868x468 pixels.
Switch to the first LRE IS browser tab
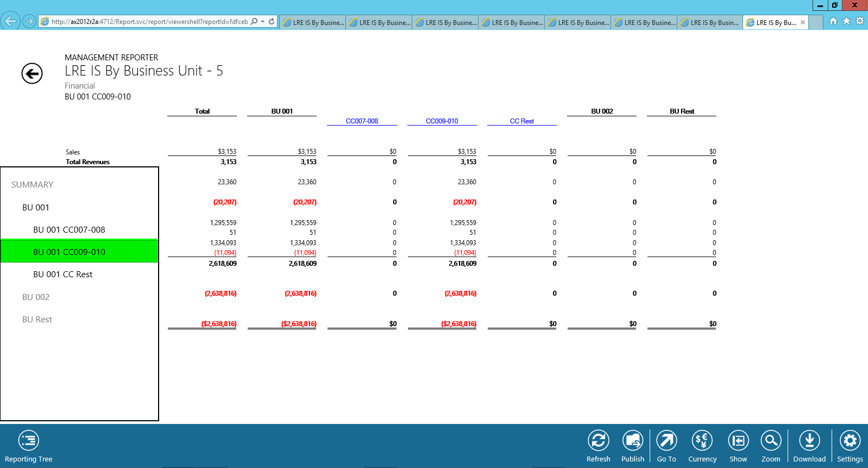[x=313, y=22]
